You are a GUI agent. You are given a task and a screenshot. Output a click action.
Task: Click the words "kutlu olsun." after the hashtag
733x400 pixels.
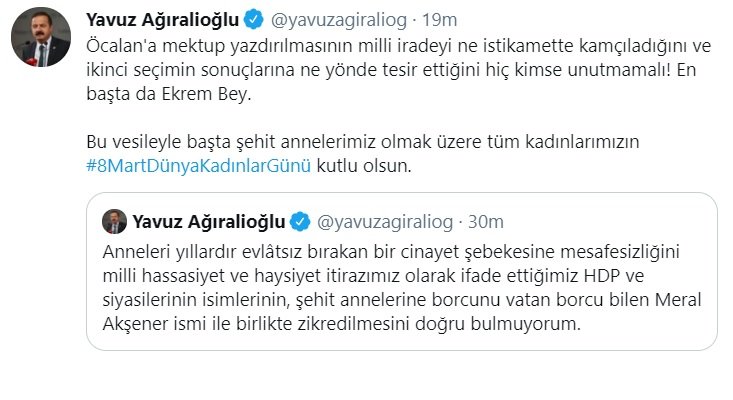click(364, 166)
